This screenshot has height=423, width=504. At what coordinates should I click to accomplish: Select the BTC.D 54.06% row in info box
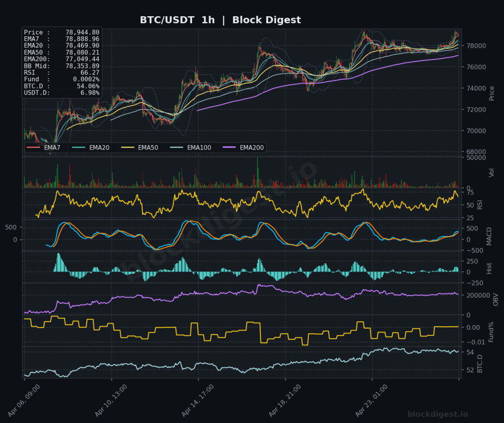[x=62, y=86]
